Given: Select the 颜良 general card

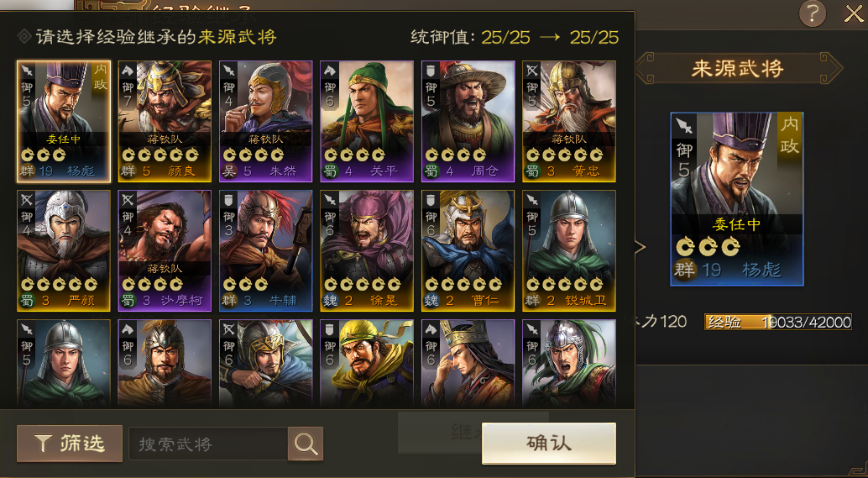Looking at the screenshot, I should 165,121.
